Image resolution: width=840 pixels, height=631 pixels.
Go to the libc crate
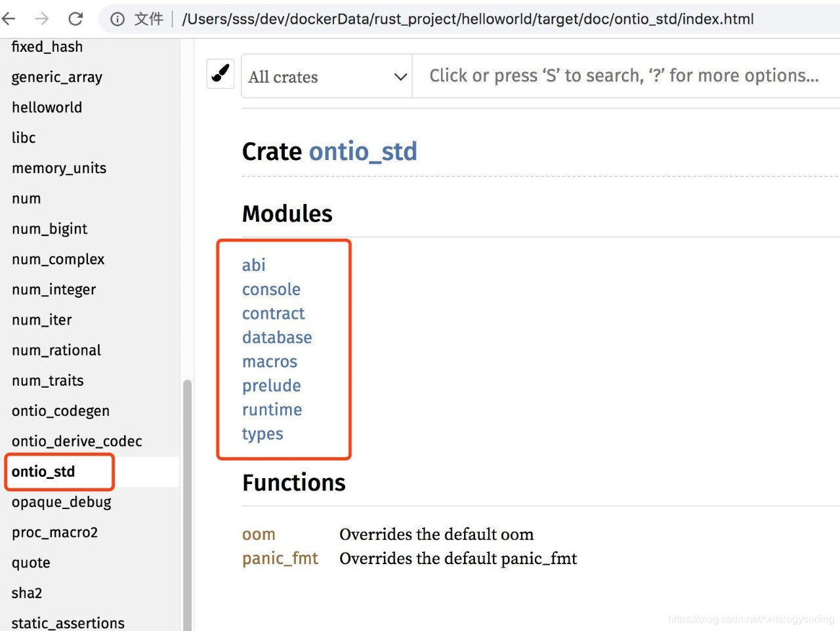24,137
